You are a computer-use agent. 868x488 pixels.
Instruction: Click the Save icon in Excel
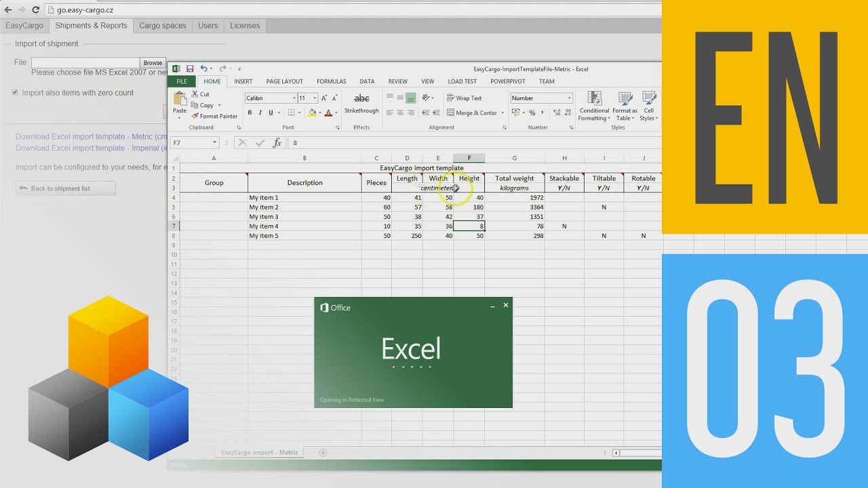190,68
